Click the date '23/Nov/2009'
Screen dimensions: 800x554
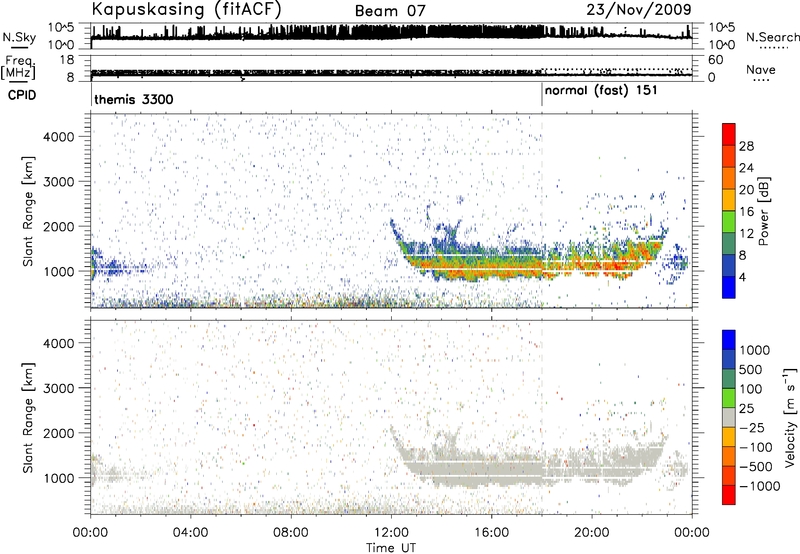(x=639, y=9)
